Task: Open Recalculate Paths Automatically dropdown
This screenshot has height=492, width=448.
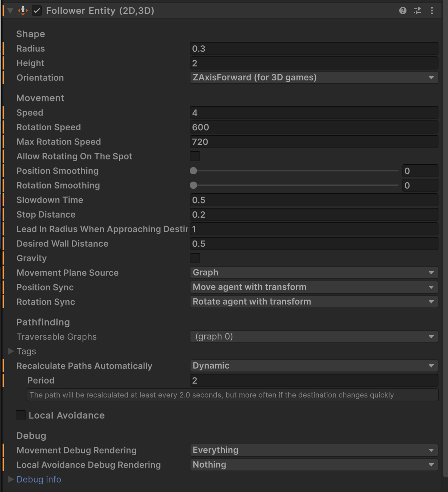Action: 314,366
